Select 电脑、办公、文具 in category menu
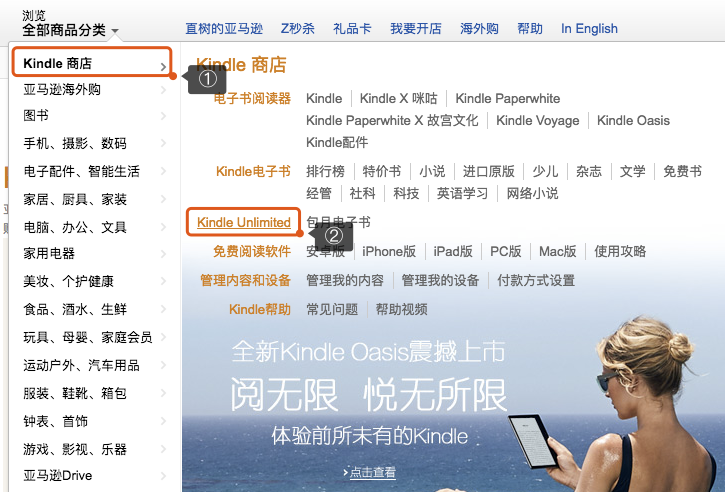The image size is (725, 492). 75,227
